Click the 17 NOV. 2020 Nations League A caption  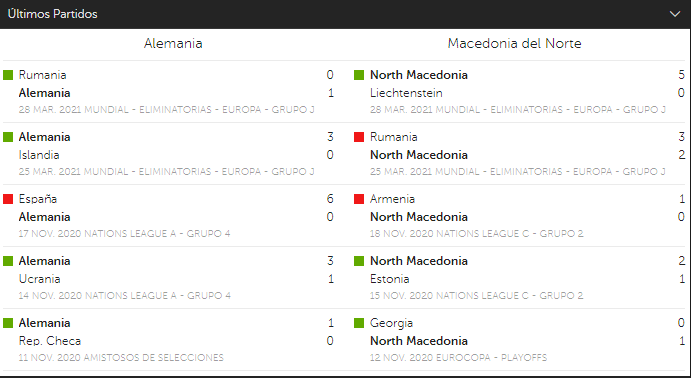tap(124, 233)
